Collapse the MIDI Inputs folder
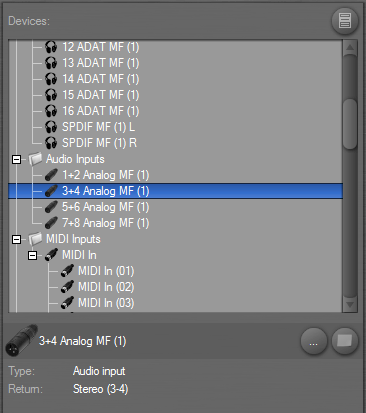Viewport: 366px width, 413px height. pyautogui.click(x=16, y=239)
